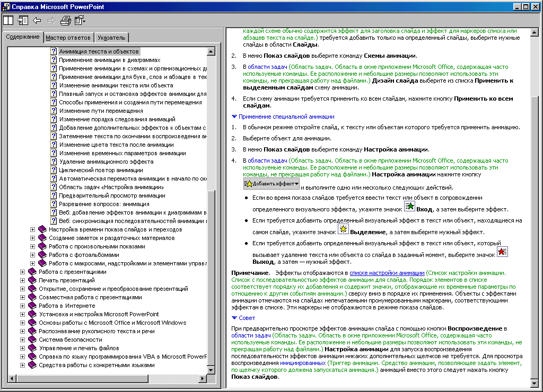543x392 pixels.
Task: Click the question icon for Разрешение вопросов: анимация
Action: 54,204
